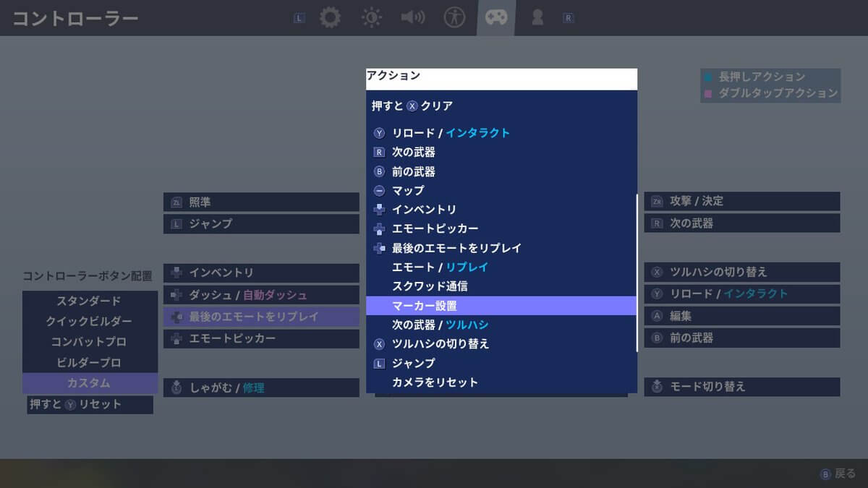
Task: Click the action list vertical scrollbar
Action: (x=637, y=273)
